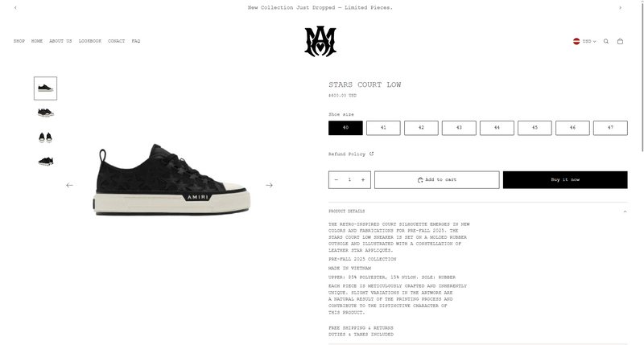Screen dimensions: 644x345
Task: Open the Shop menu item
Action: (x=19, y=41)
